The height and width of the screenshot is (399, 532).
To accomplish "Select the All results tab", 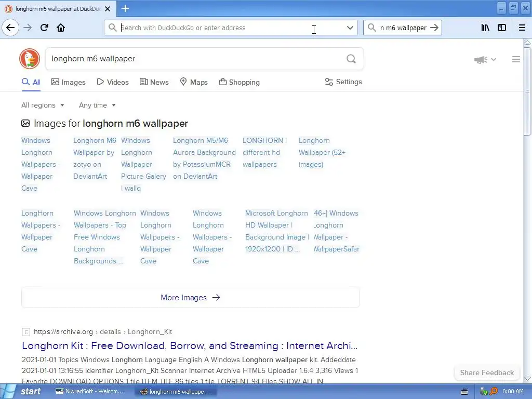I will pos(31,82).
